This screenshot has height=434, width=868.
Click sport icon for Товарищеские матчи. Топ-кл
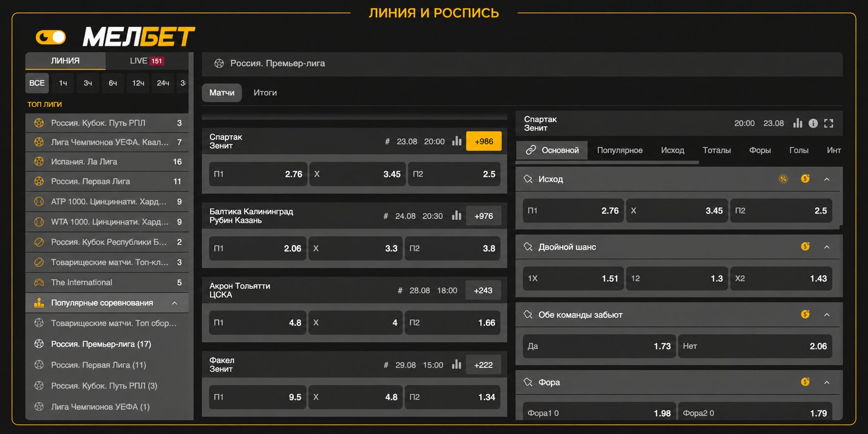click(x=39, y=262)
